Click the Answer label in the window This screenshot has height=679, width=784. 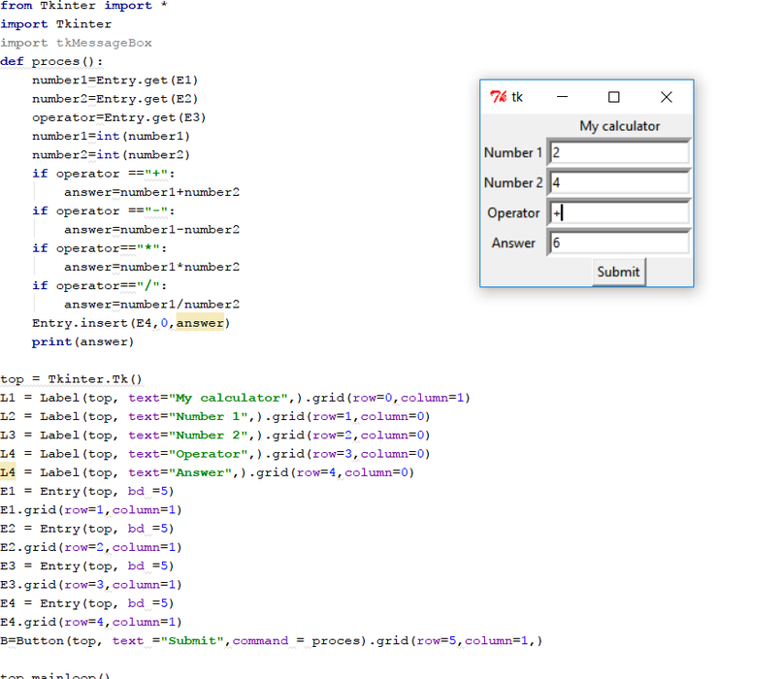(513, 242)
